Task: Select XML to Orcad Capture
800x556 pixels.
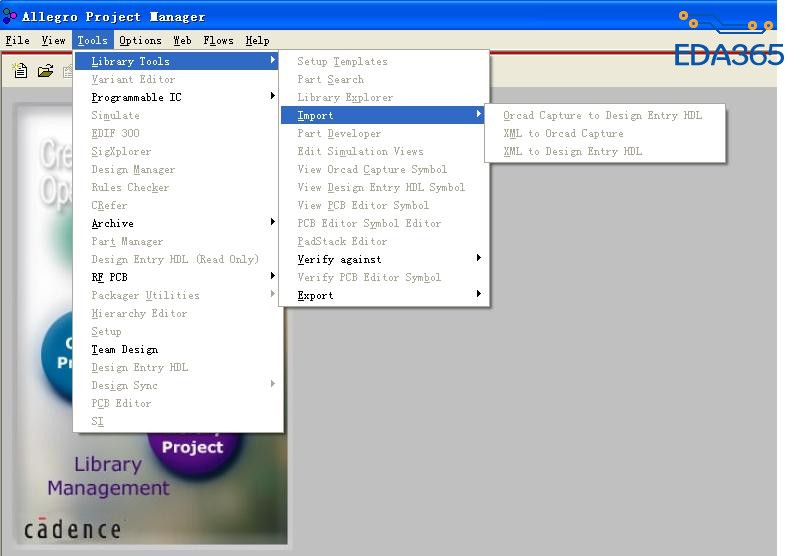Action: click(x=605, y=133)
